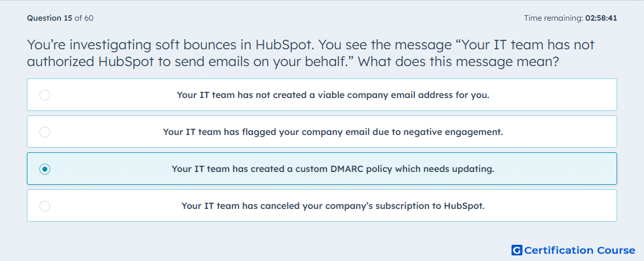
Task: Select radio button for viable company email answer
Action: pos(45,95)
